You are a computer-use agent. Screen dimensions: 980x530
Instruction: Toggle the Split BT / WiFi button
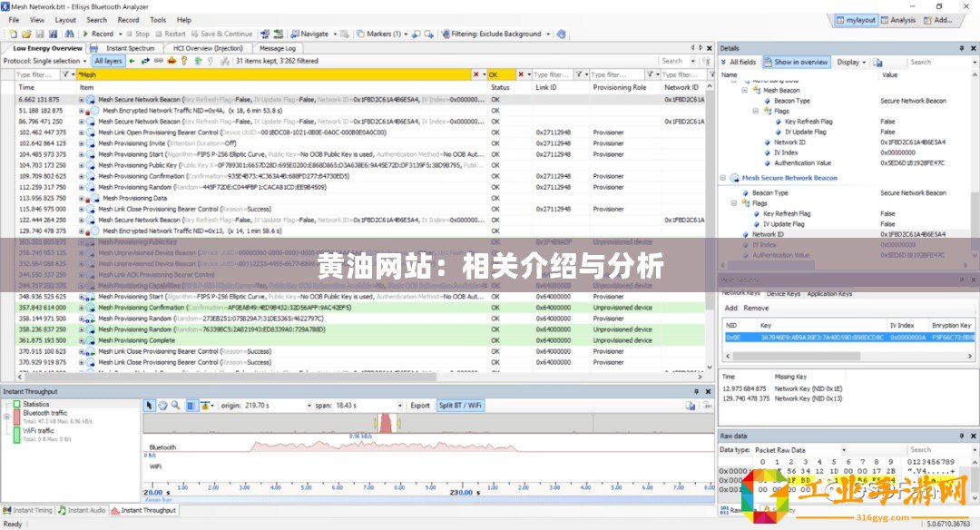tap(460, 406)
